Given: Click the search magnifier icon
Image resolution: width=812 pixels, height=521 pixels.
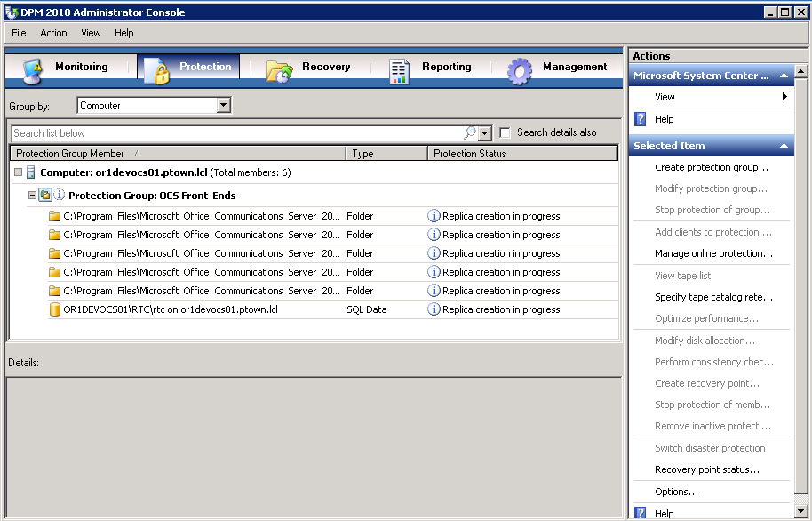Looking at the screenshot, I should point(470,132).
